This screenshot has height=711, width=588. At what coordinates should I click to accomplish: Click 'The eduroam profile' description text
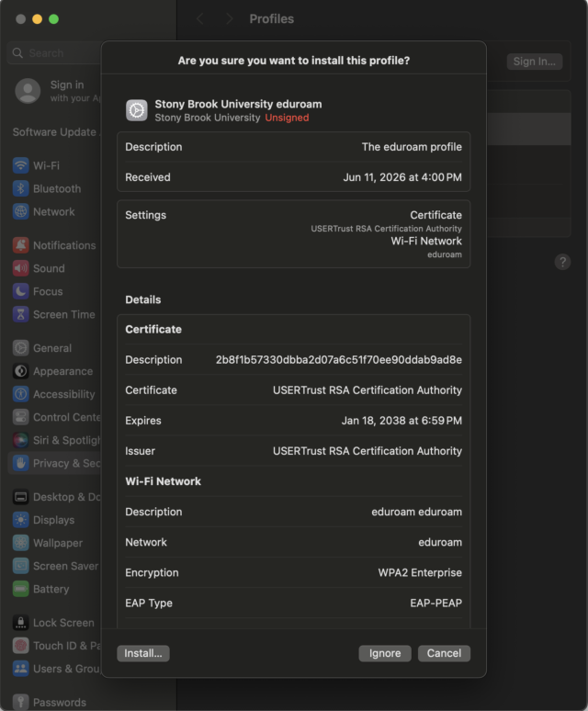pyautogui.click(x=412, y=147)
